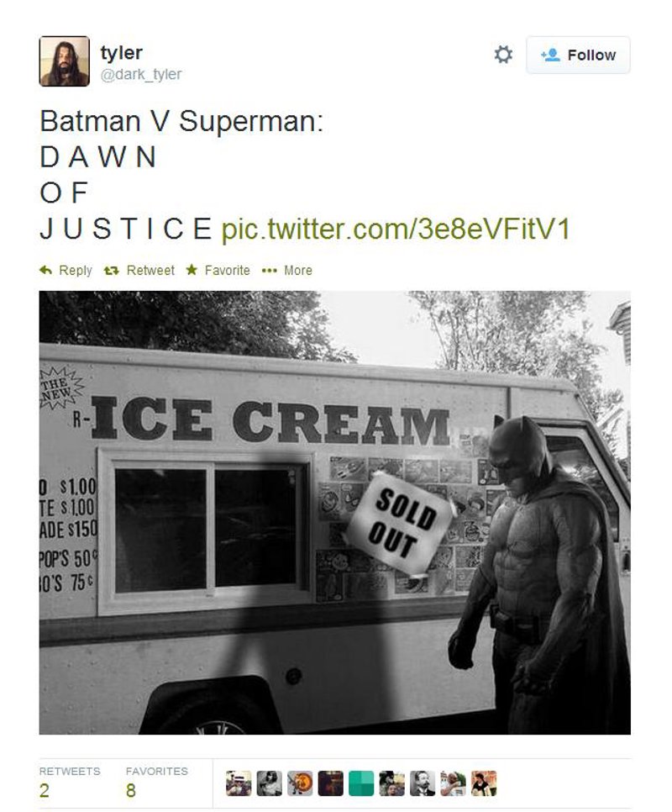This screenshot has width=672, height=812.
Task: Reply to tyler's tweet
Action: click(66, 270)
